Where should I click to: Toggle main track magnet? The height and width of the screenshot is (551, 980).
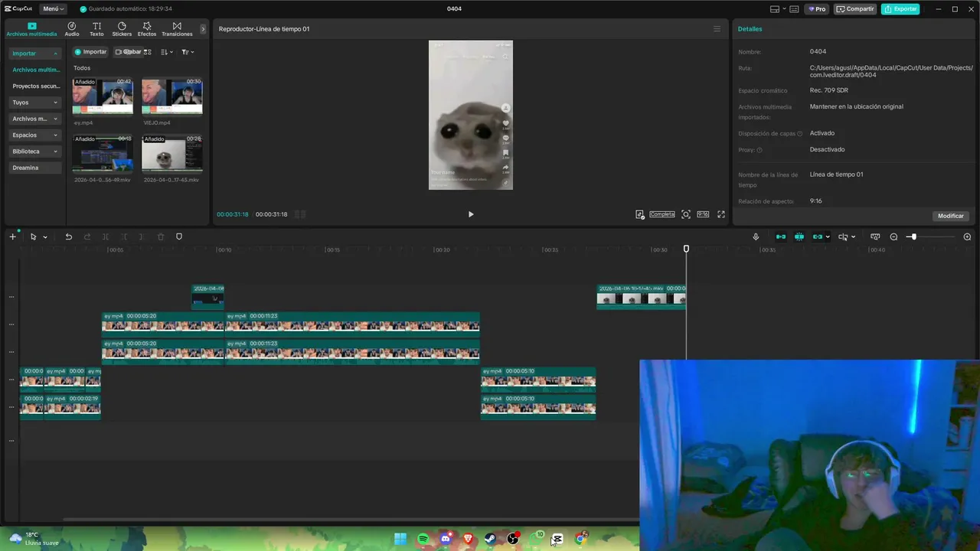781,236
